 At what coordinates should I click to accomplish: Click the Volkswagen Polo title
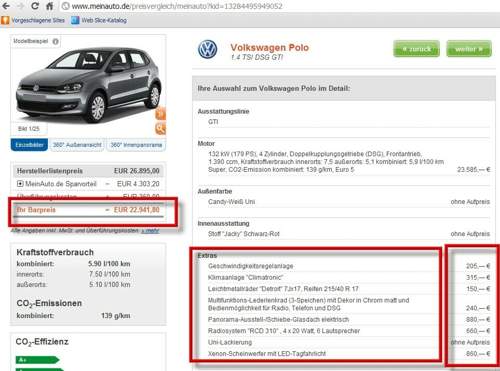click(x=269, y=47)
